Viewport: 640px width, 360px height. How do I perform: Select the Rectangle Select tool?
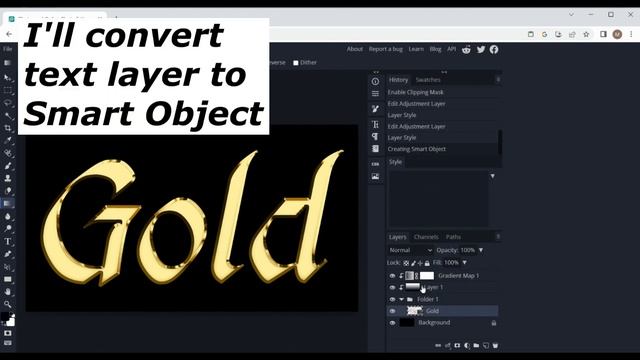coord(7,90)
